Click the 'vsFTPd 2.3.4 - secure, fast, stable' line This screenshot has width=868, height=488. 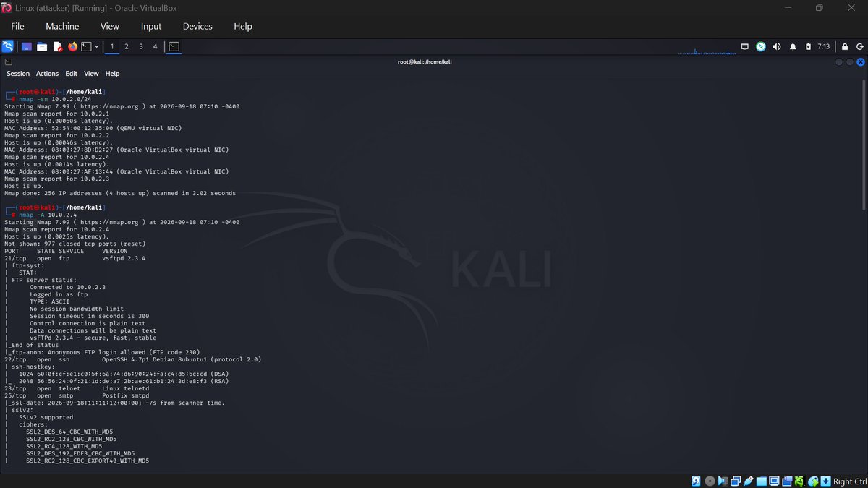coord(93,338)
